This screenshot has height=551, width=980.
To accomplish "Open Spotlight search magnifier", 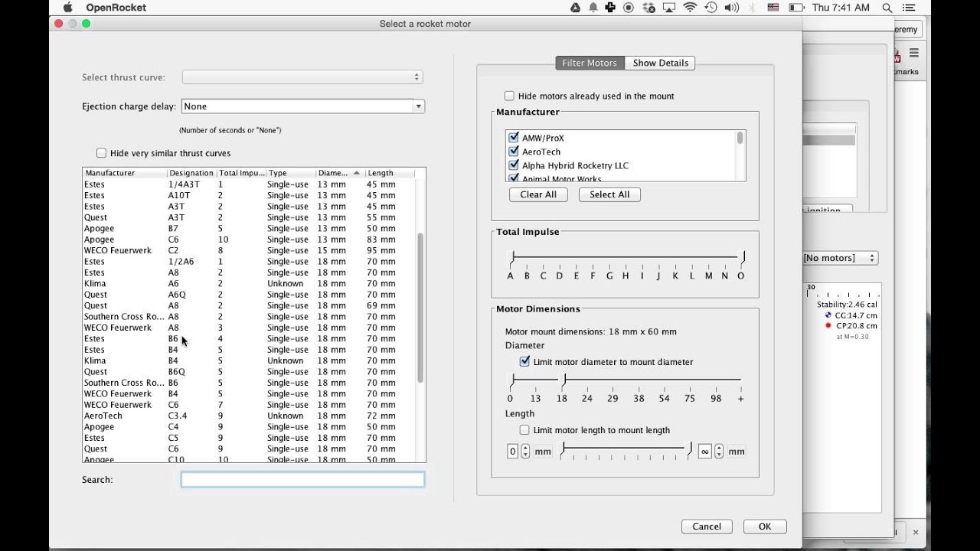I will [887, 8].
